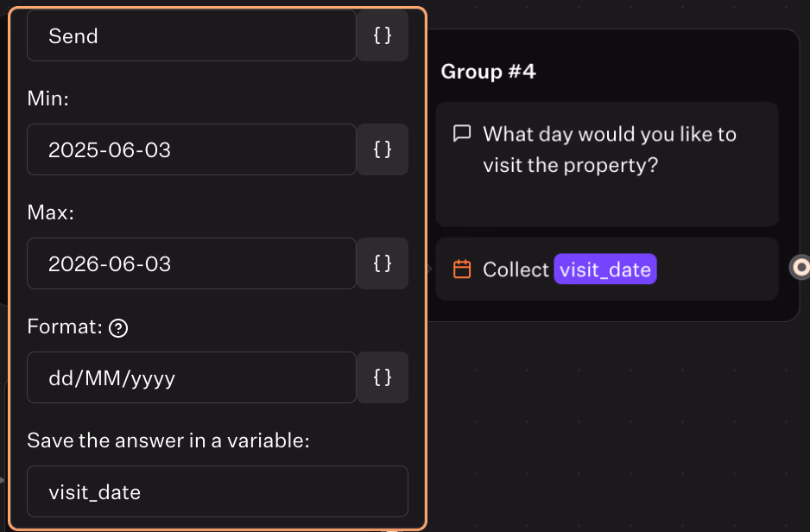Click the "Max:" label text
Screen dimensions: 810x532
[50, 212]
